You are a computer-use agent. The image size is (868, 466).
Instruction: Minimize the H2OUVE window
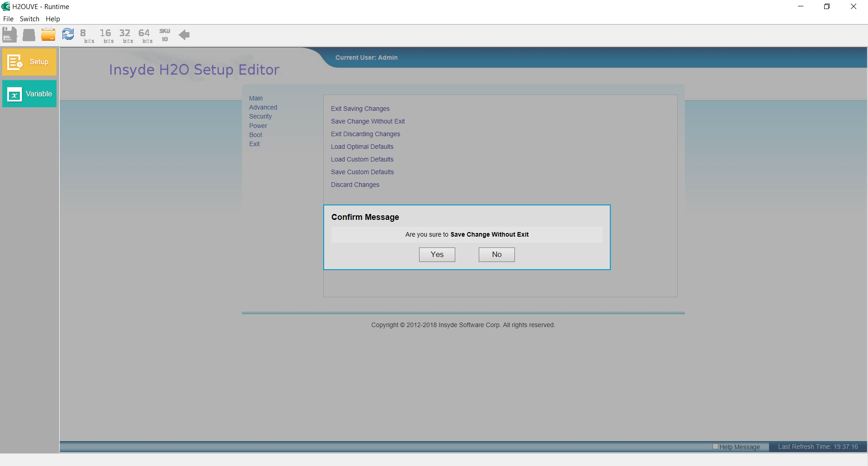coord(801,6)
